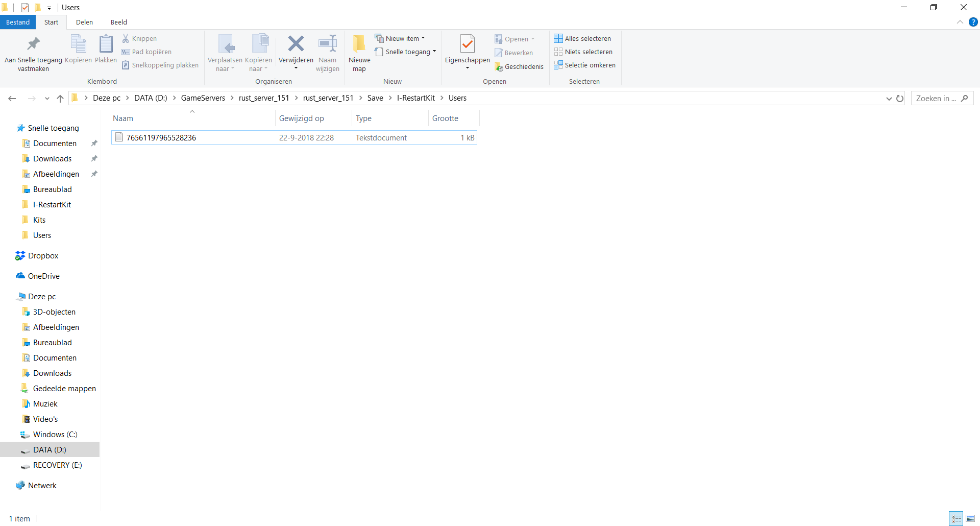Open the Bestand menu tab

point(18,22)
